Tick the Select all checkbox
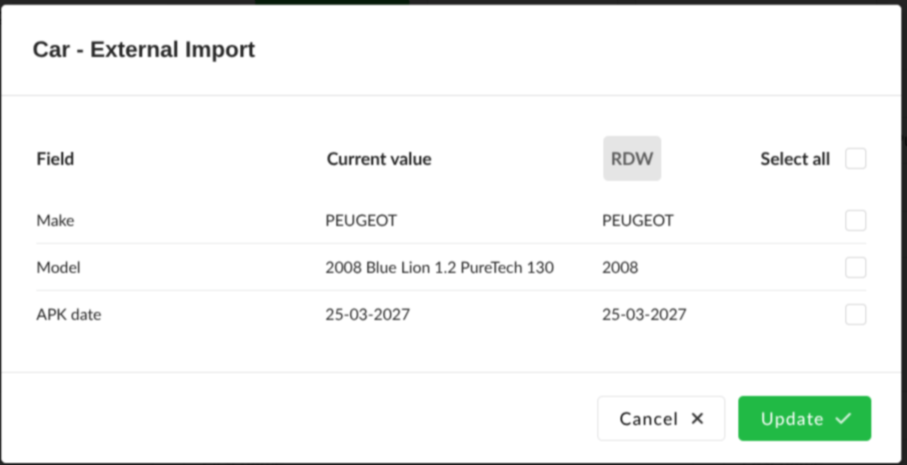Image resolution: width=907 pixels, height=465 pixels. (x=856, y=158)
